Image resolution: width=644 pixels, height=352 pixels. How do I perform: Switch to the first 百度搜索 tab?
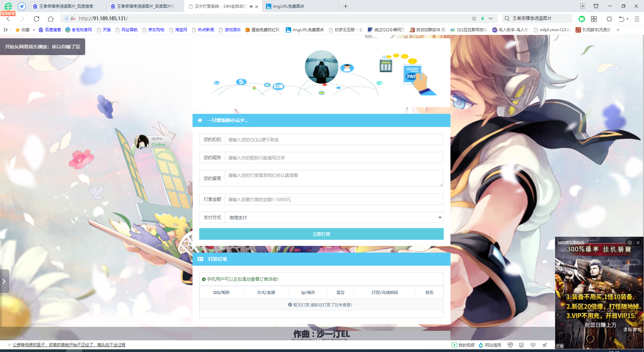[66, 6]
